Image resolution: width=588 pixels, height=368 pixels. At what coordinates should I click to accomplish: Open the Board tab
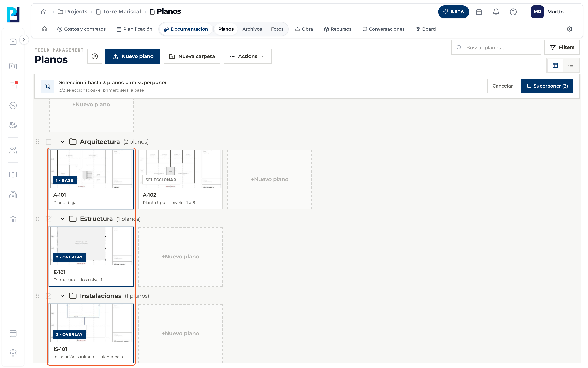425,29
